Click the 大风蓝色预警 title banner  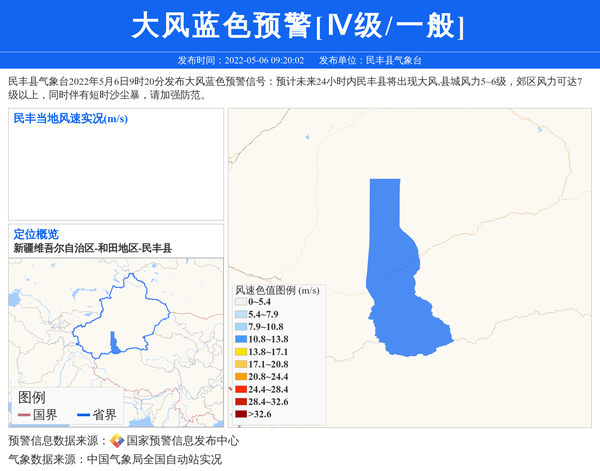(x=299, y=25)
